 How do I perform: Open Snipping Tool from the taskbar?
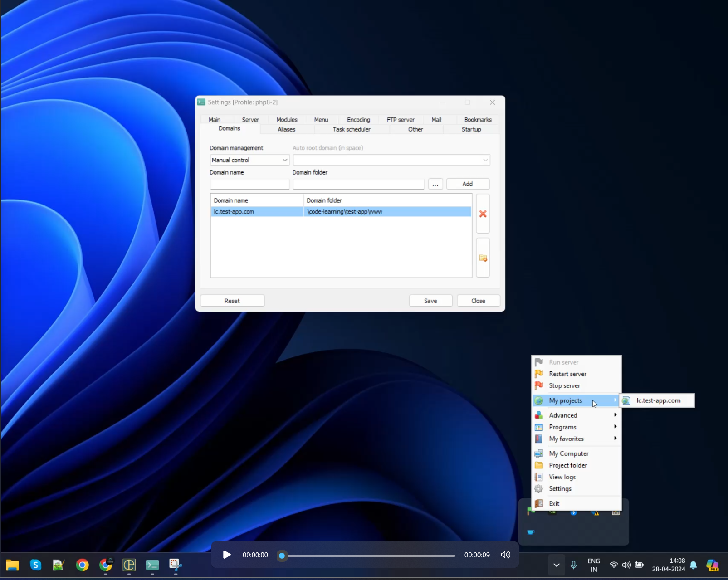tap(176, 565)
